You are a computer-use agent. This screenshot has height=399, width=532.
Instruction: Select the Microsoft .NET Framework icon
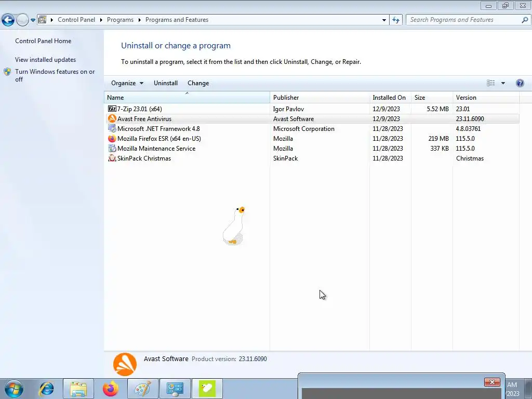tap(112, 129)
